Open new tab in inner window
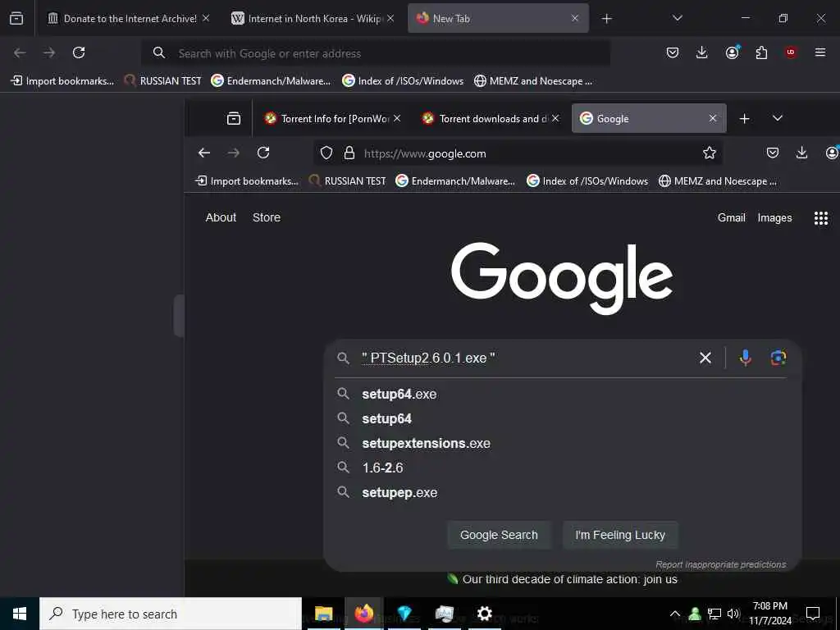The image size is (840, 630). (744, 118)
